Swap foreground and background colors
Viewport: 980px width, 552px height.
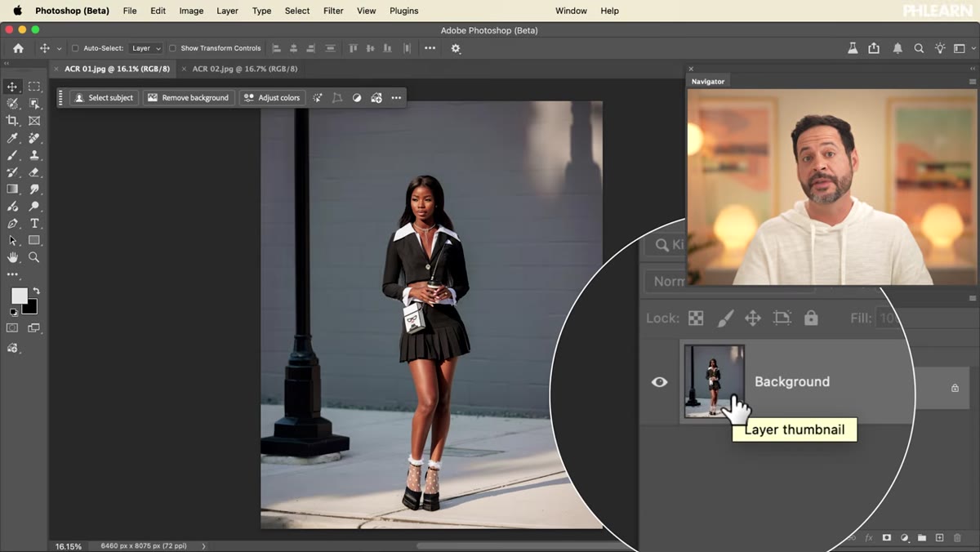pos(36,291)
